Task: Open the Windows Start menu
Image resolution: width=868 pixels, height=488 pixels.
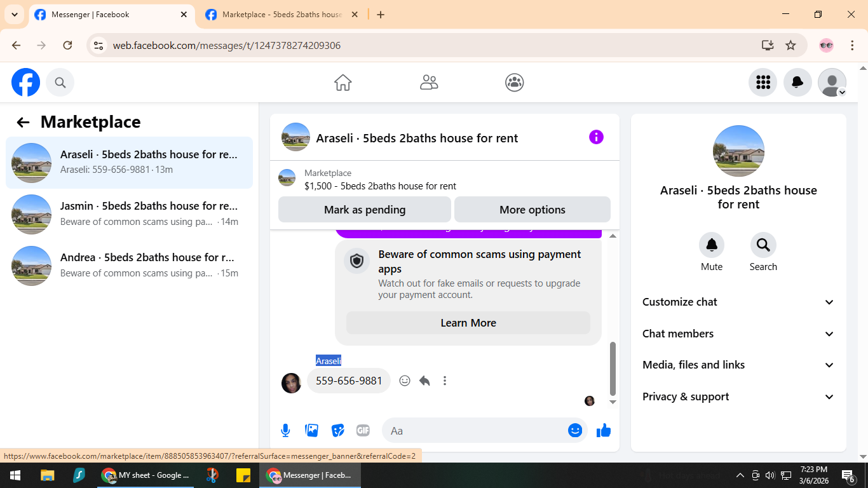Action: click(x=15, y=475)
